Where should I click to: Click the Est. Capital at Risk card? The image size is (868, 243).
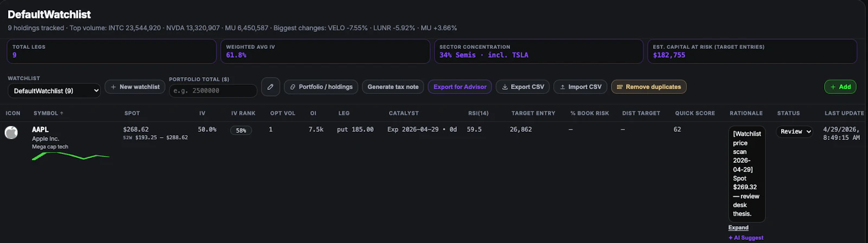(x=752, y=51)
